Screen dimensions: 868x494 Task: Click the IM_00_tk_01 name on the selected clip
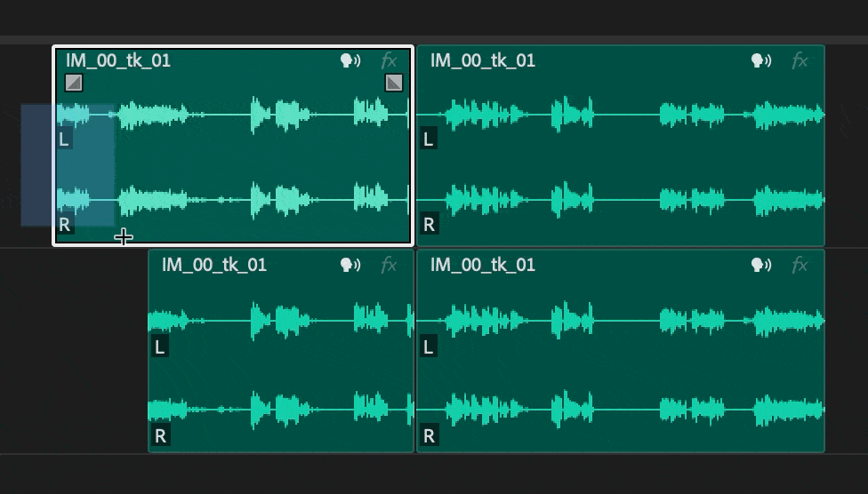tap(118, 60)
